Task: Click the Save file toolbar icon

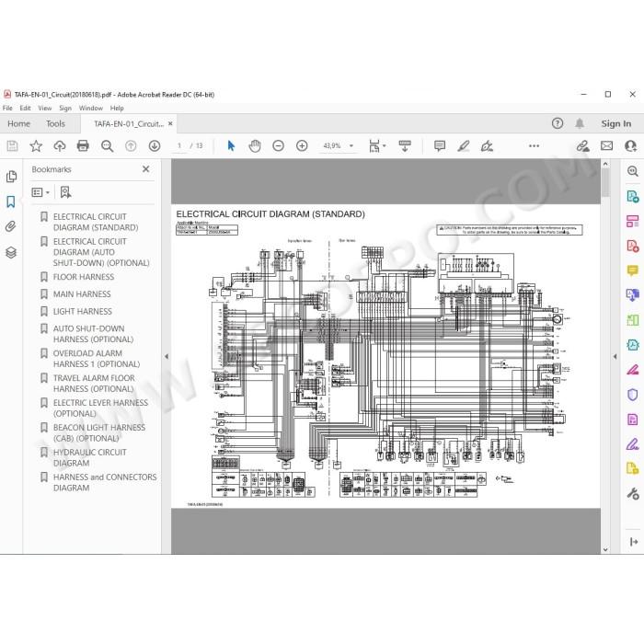Action: (x=12, y=145)
